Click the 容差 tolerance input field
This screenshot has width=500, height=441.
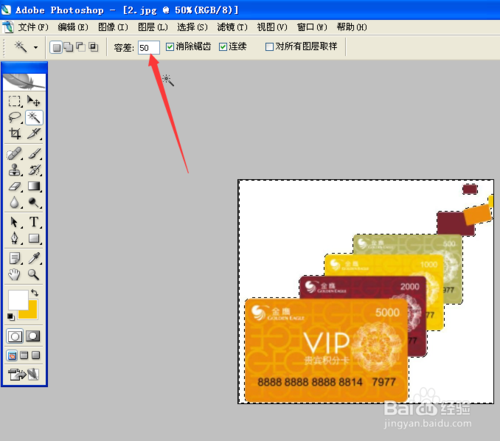tap(149, 47)
